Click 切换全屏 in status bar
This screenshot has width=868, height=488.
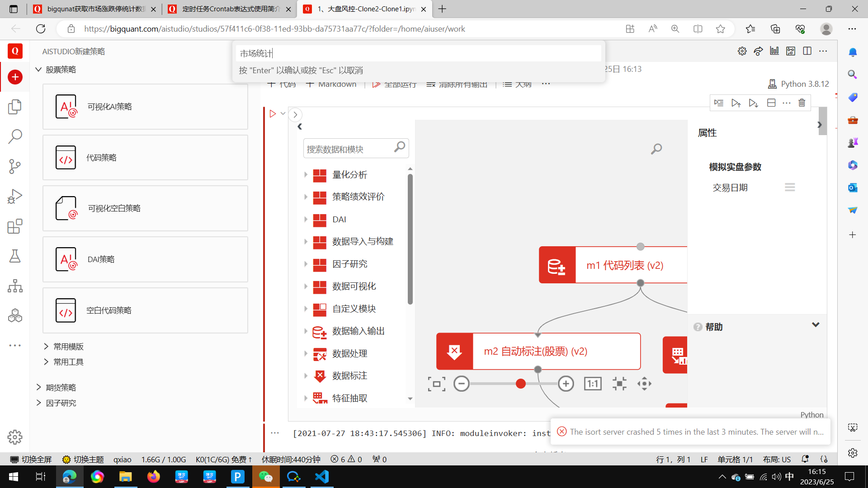[31, 459]
